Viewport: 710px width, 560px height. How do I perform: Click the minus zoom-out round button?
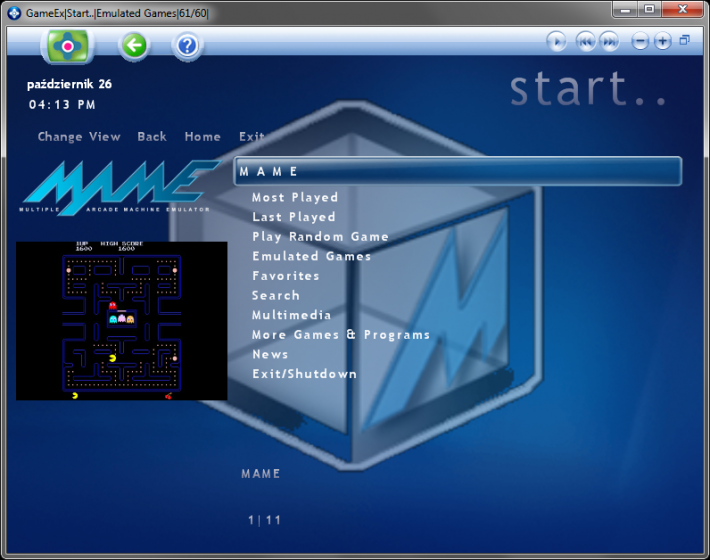pos(640,42)
